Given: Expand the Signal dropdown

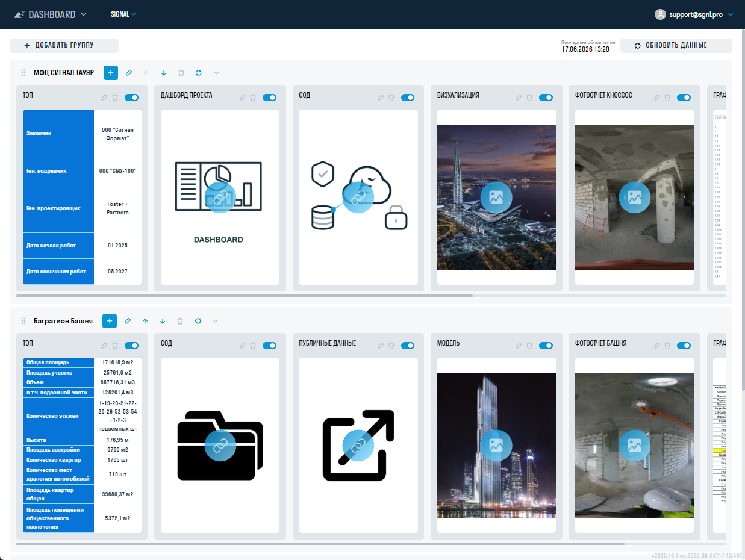Looking at the screenshot, I should click(123, 14).
